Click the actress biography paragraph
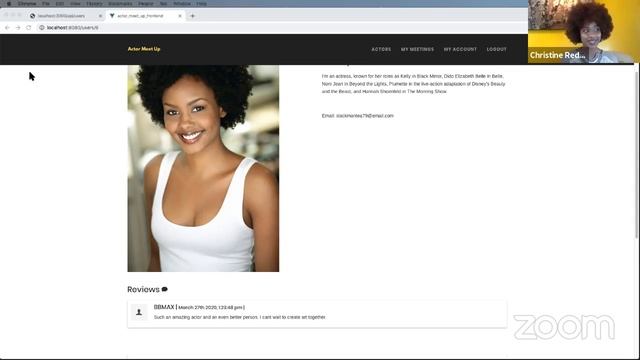The height and width of the screenshot is (360, 640). pyautogui.click(x=413, y=84)
